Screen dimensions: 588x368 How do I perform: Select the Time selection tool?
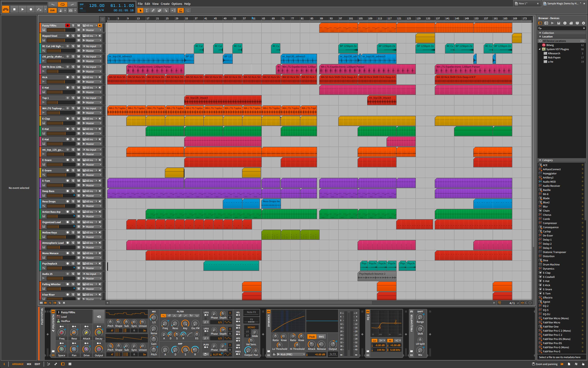tap(147, 11)
